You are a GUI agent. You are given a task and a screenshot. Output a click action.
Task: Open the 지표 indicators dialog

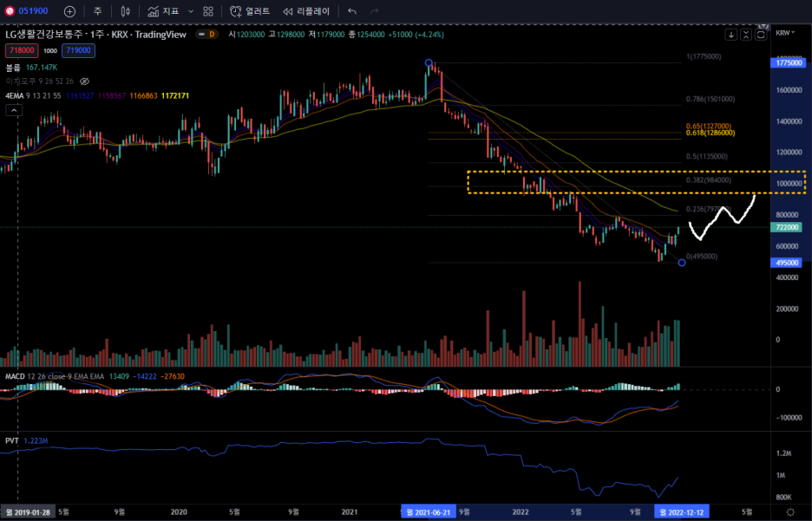point(164,11)
